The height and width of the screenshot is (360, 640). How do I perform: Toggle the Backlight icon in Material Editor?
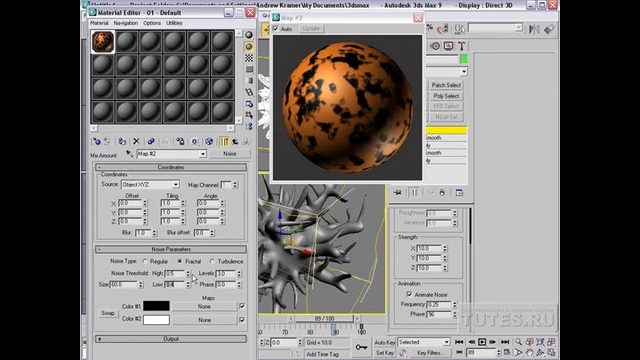[x=249, y=47]
